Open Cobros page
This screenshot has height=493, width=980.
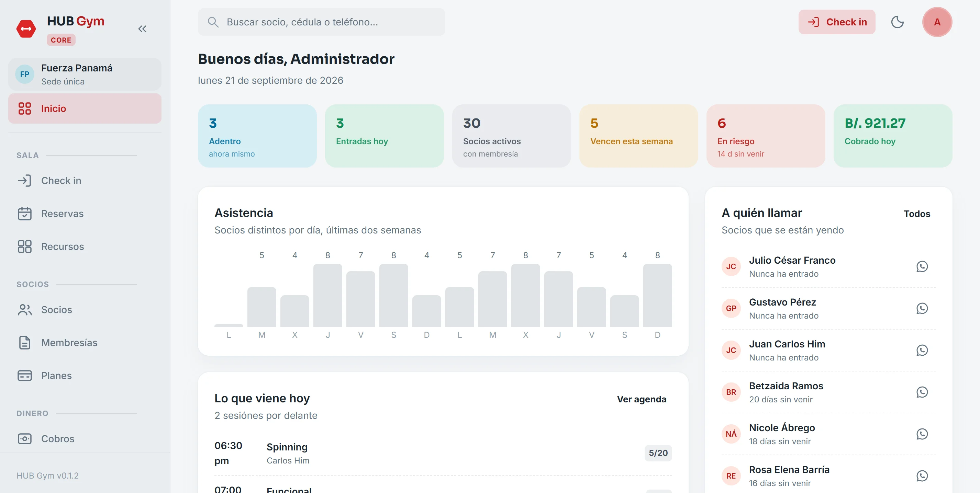pos(85,439)
